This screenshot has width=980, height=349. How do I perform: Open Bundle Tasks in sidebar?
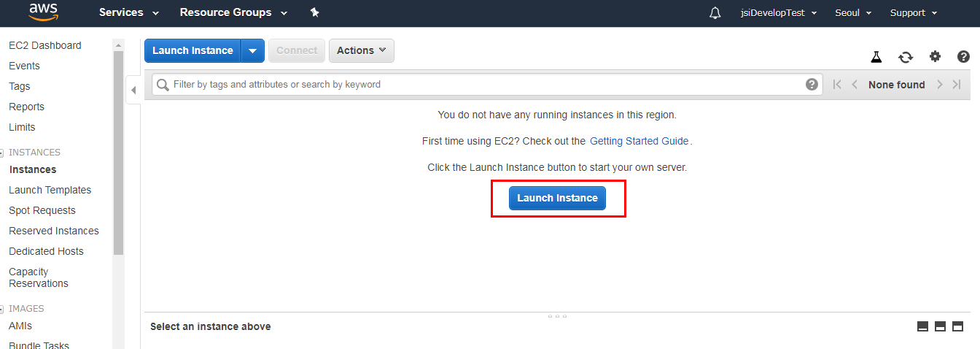[39, 345]
